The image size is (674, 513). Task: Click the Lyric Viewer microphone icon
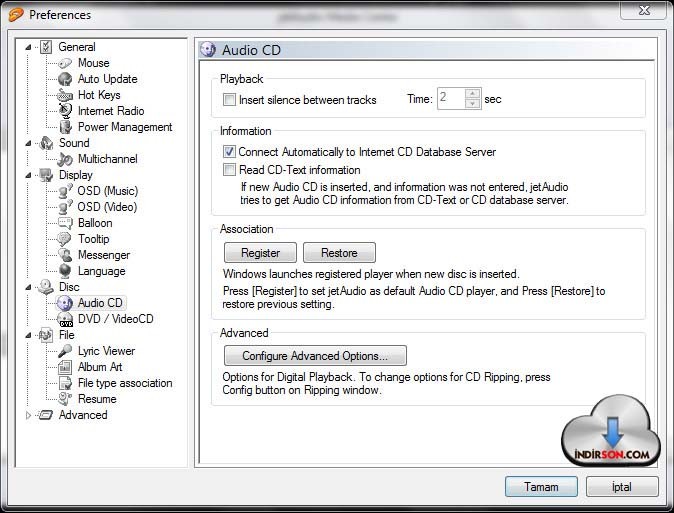point(65,351)
